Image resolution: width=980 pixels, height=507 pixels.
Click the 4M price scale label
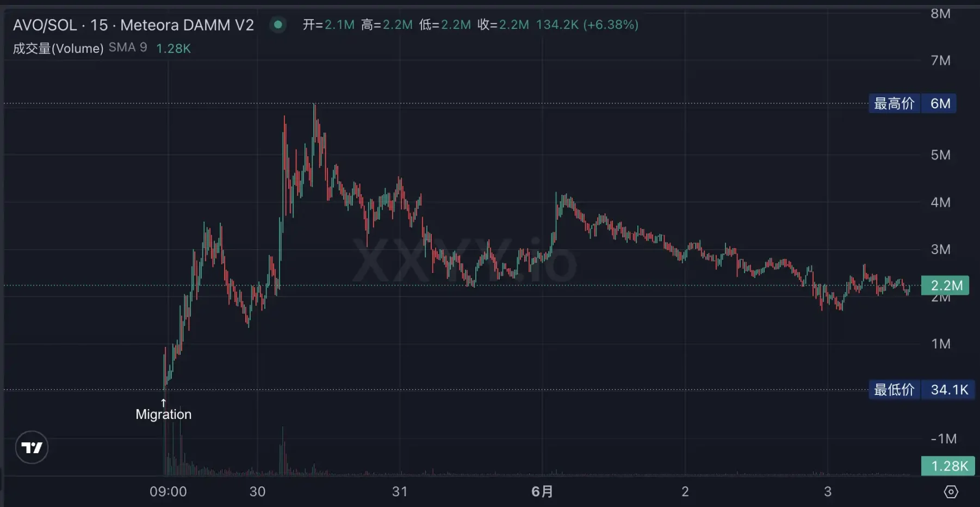[x=940, y=202]
